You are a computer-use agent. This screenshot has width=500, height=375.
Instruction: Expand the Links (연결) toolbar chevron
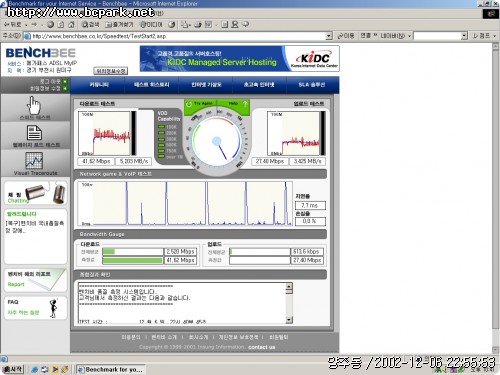click(375, 35)
